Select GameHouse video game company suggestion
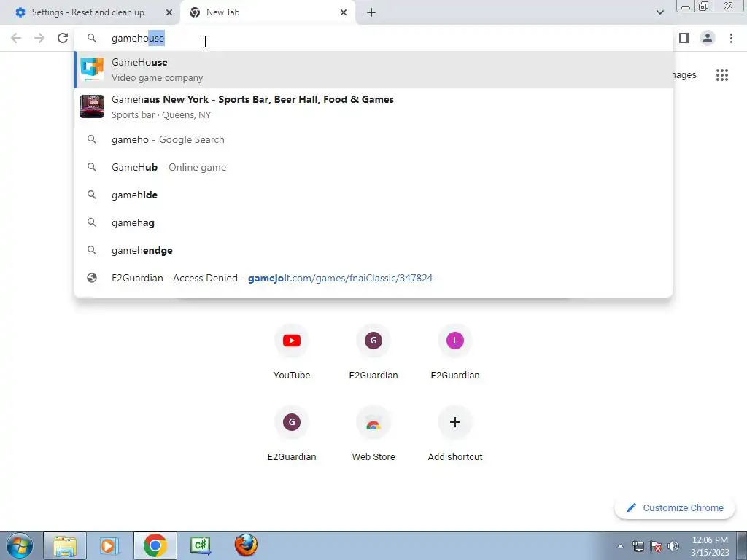 pos(373,69)
